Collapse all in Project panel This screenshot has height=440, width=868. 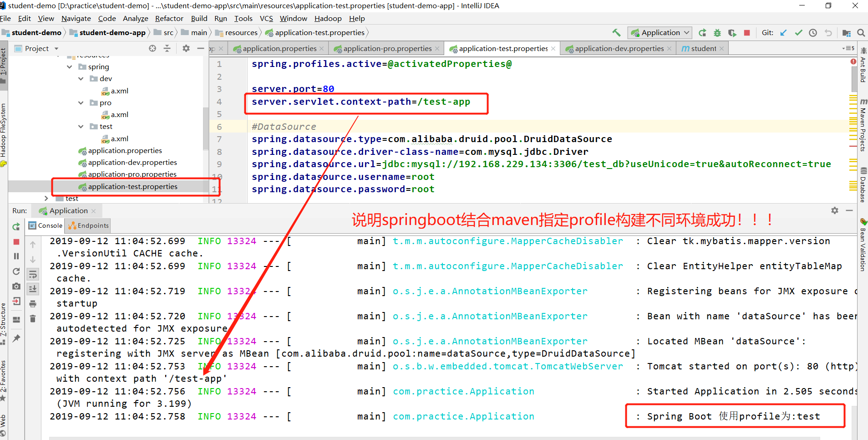point(167,48)
